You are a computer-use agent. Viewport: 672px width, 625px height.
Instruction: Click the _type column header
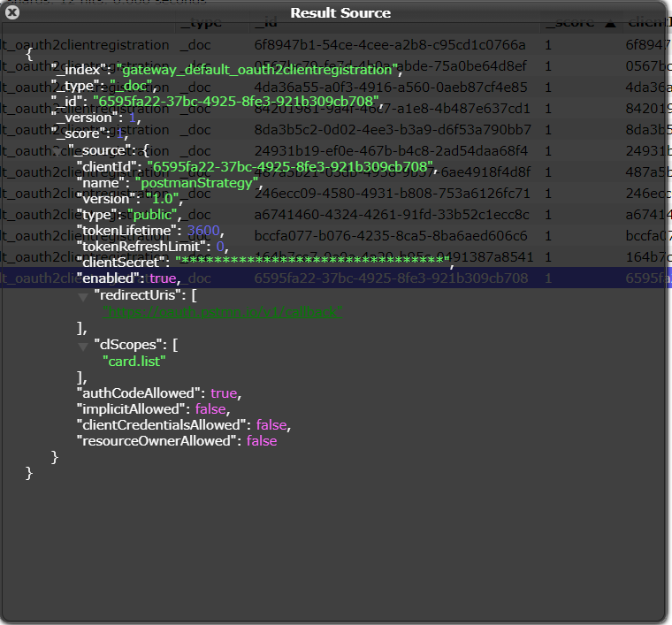click(x=200, y=24)
